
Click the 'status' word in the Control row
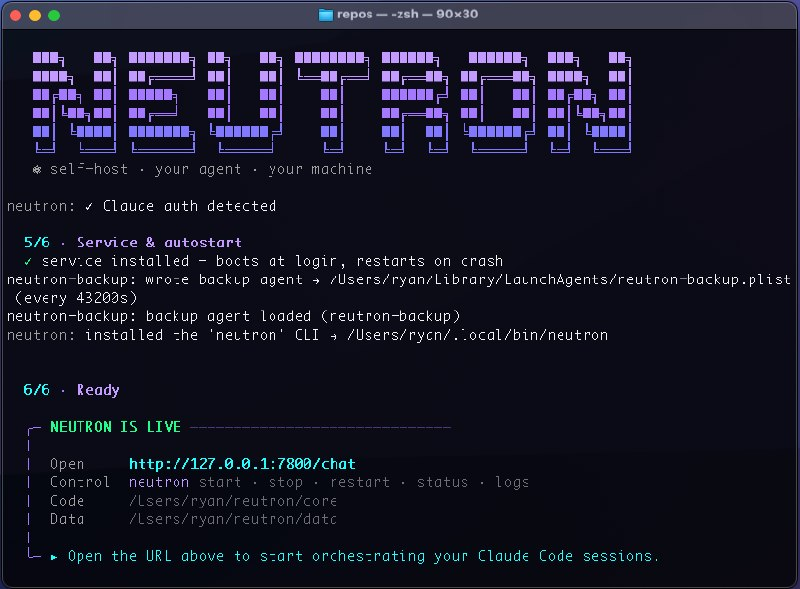pyautogui.click(x=442, y=482)
